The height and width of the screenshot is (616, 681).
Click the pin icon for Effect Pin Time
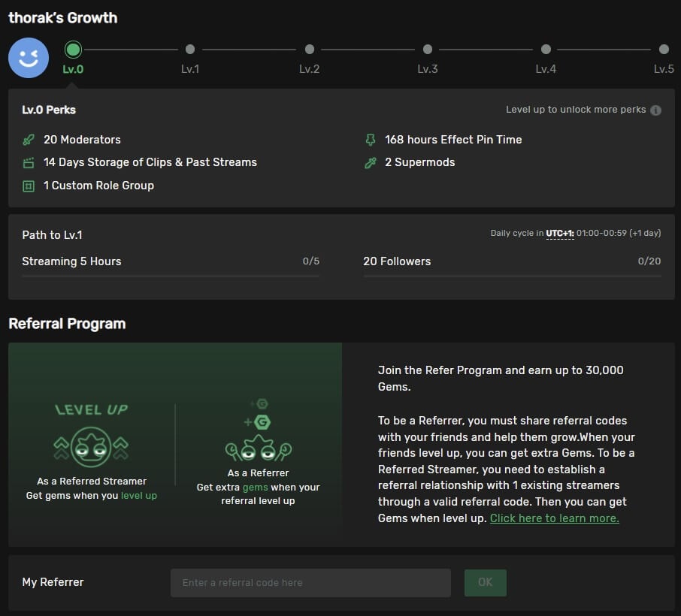(x=370, y=140)
